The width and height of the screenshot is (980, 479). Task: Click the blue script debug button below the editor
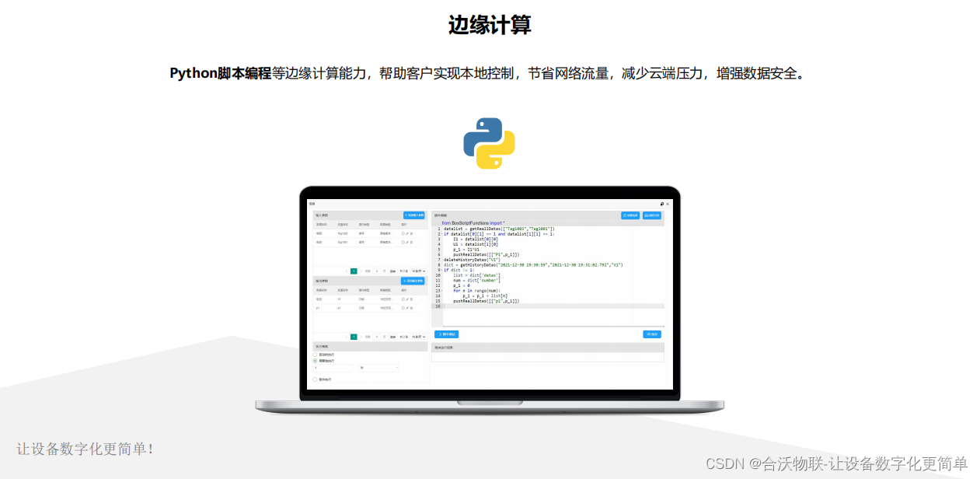point(446,334)
